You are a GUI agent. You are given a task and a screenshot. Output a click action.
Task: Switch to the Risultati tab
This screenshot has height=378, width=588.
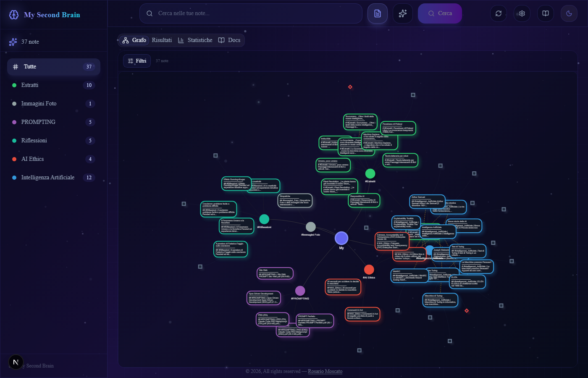click(x=162, y=40)
